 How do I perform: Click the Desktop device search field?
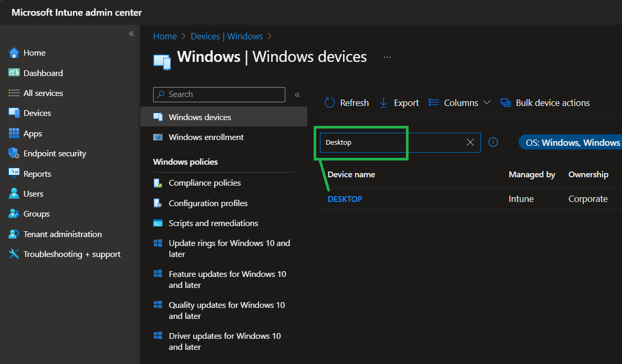[x=393, y=142]
